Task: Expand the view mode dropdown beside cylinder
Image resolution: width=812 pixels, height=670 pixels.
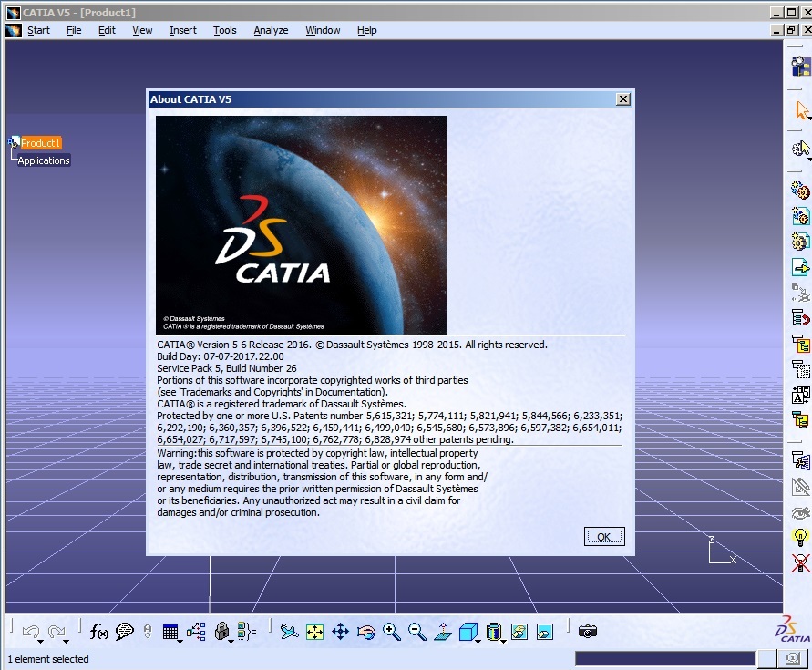Action: (504, 642)
